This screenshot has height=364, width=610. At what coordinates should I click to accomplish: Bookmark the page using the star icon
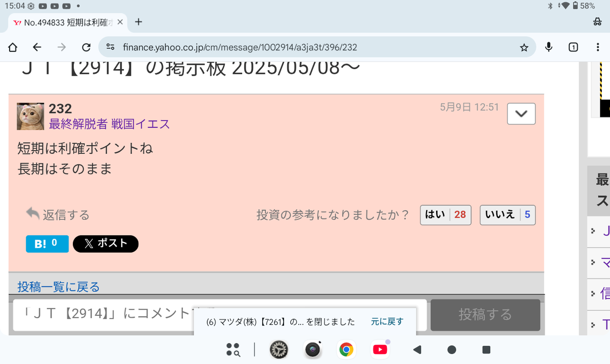pos(524,47)
